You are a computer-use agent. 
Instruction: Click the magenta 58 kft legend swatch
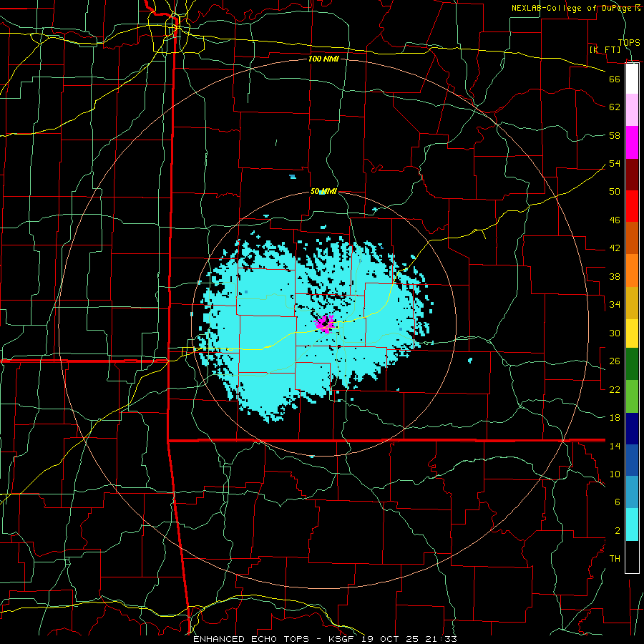pos(632,142)
